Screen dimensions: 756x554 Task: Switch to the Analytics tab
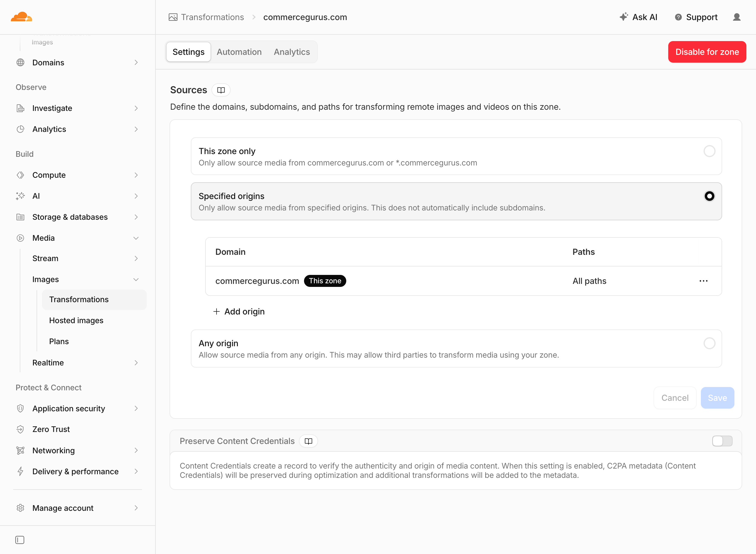(x=291, y=52)
